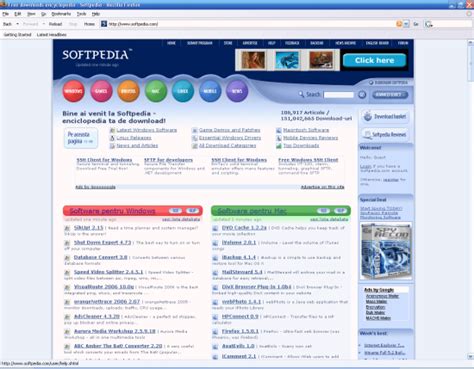Click the Advertise on this site link
This screenshot has width=474, height=369.
(x=322, y=187)
